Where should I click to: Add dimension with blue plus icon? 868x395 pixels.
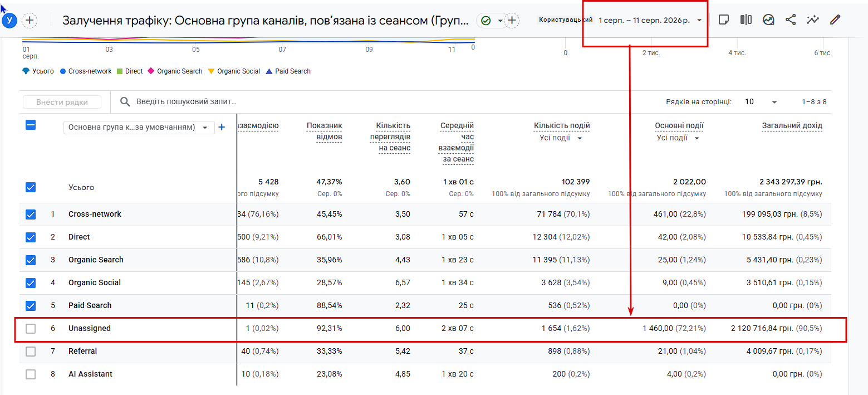click(222, 127)
